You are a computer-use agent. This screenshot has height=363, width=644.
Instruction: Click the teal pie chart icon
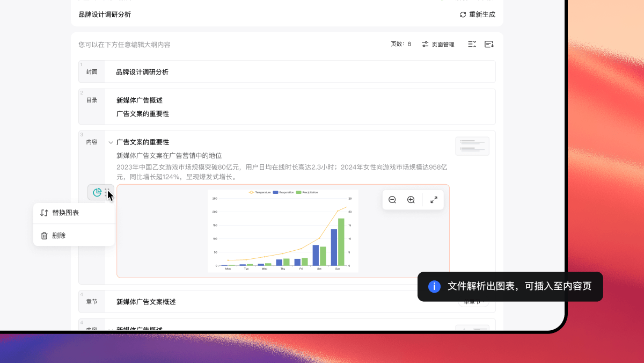[x=97, y=192]
